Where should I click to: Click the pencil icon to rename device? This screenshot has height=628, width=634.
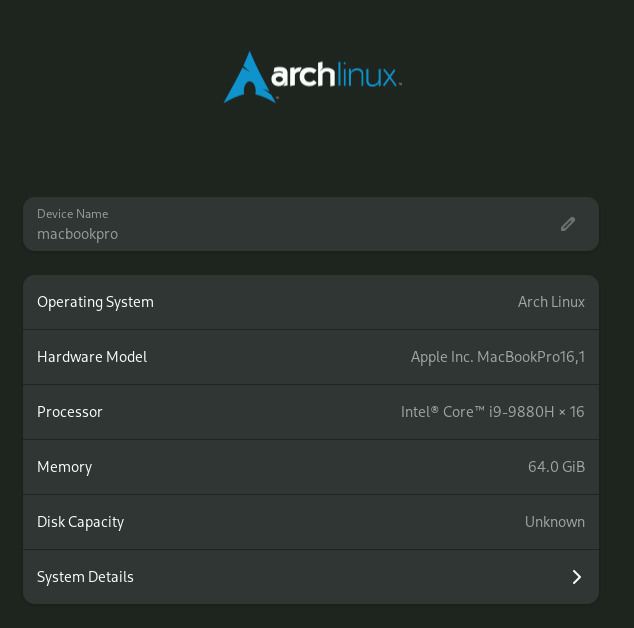click(x=568, y=224)
